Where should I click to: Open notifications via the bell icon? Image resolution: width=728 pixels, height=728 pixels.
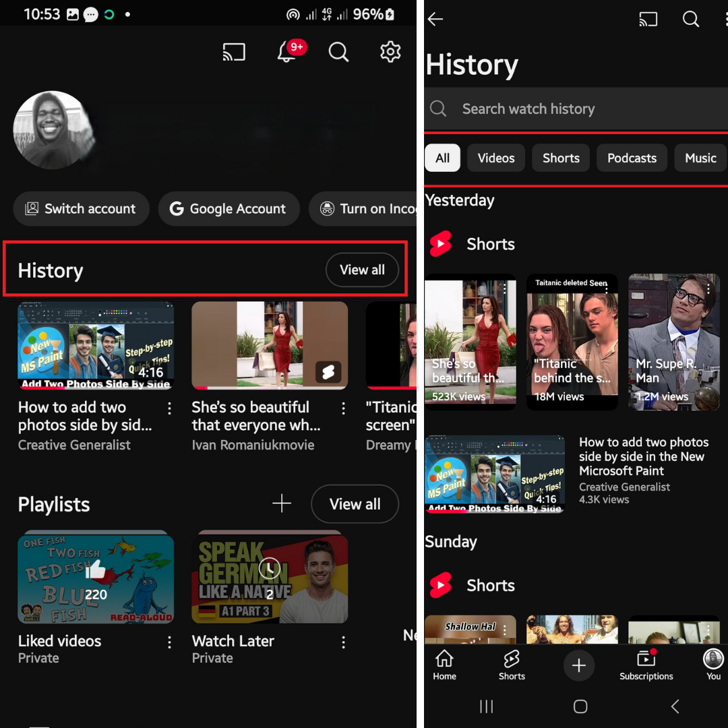[x=286, y=53]
